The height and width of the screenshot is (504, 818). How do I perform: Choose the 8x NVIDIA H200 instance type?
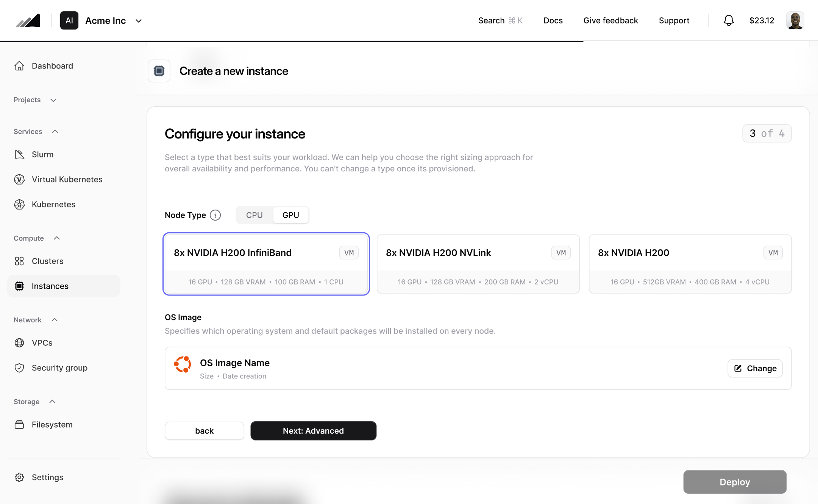[x=690, y=264]
